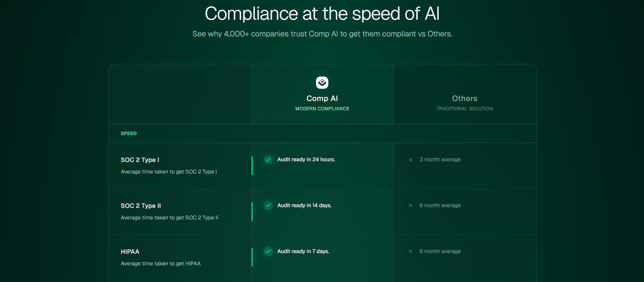The width and height of the screenshot is (644, 282).
Task: Click the checkmark beside Audit ready in 24 hours
Action: (268, 160)
